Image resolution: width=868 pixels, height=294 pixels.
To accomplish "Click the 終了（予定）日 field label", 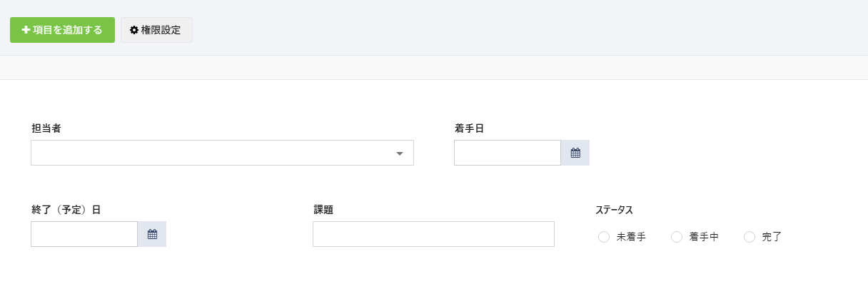I will [66, 210].
